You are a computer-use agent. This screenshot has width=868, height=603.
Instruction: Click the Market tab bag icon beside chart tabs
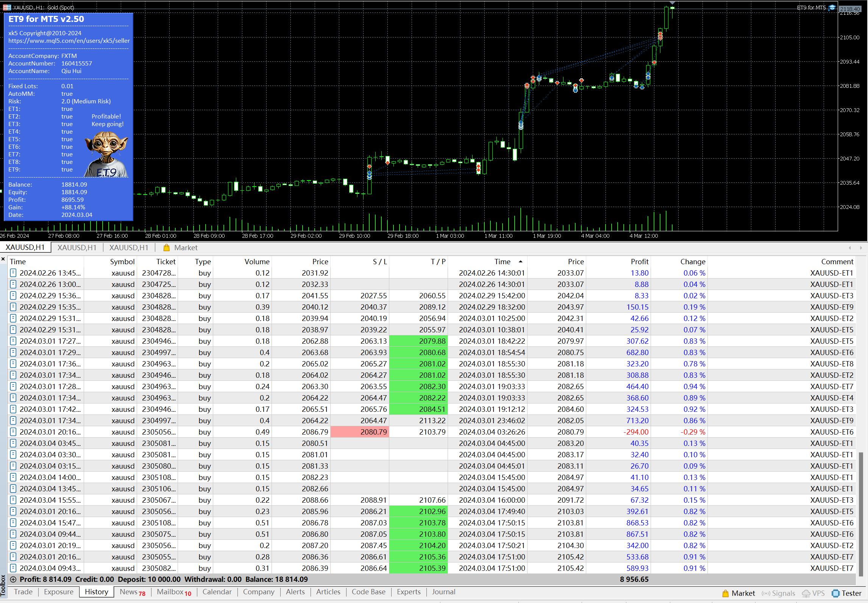166,248
